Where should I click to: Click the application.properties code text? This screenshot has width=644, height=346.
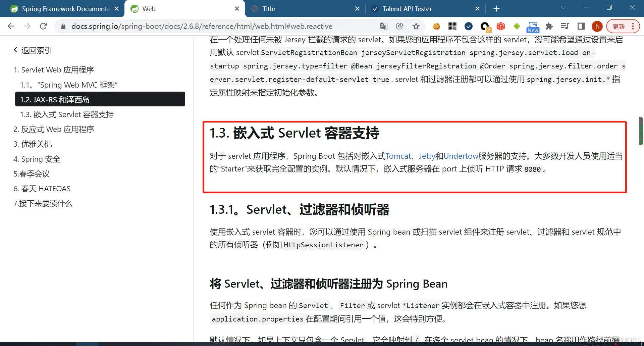point(258,319)
